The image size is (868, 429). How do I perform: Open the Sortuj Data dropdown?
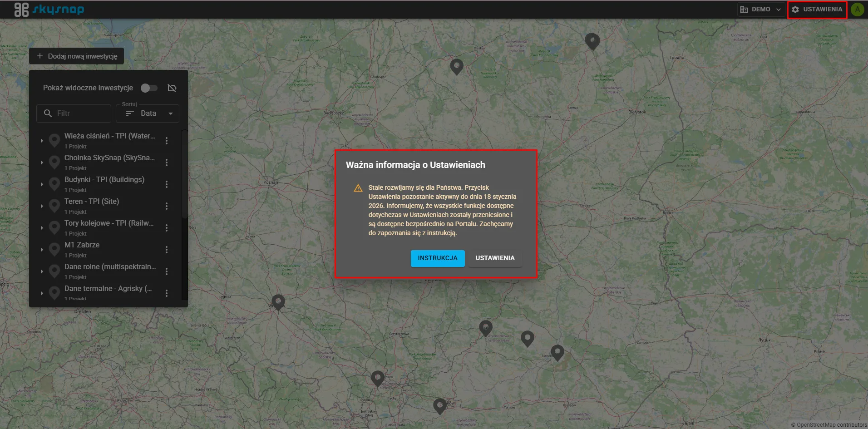[148, 113]
